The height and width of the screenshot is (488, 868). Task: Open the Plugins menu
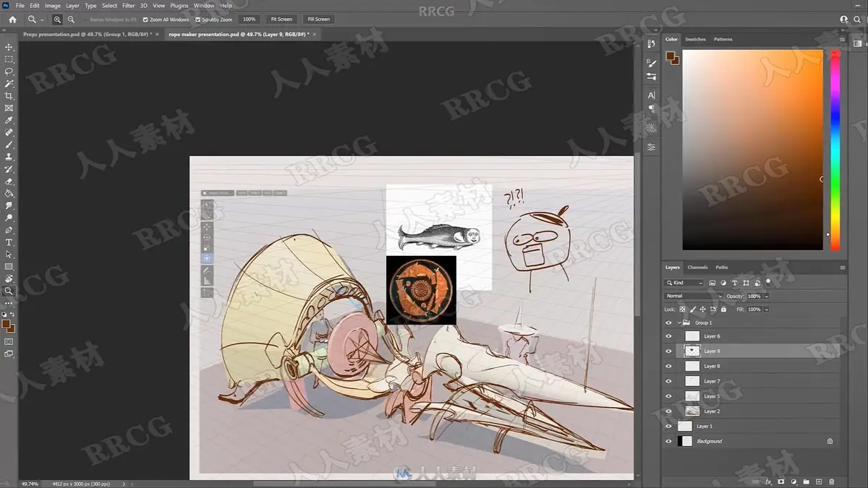179,5
